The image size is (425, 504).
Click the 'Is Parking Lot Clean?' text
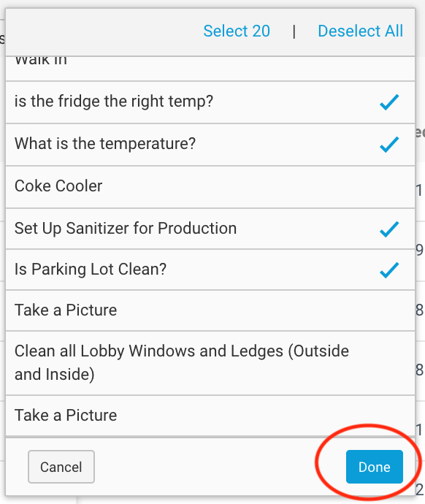pos(91,269)
